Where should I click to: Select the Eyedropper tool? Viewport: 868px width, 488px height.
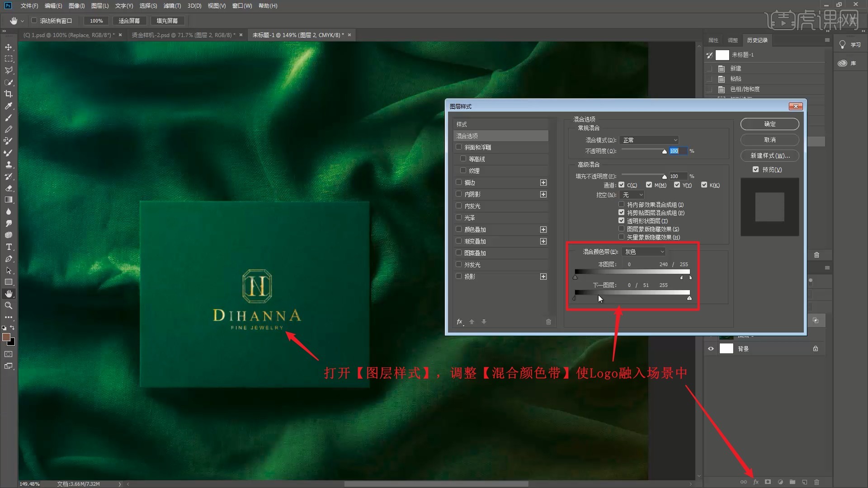click(x=9, y=106)
